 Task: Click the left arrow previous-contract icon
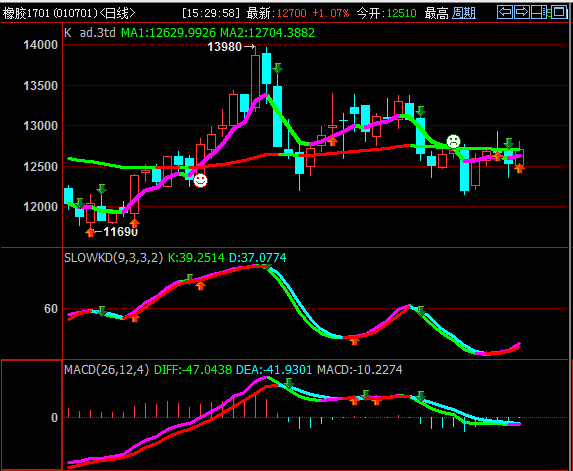point(505,12)
